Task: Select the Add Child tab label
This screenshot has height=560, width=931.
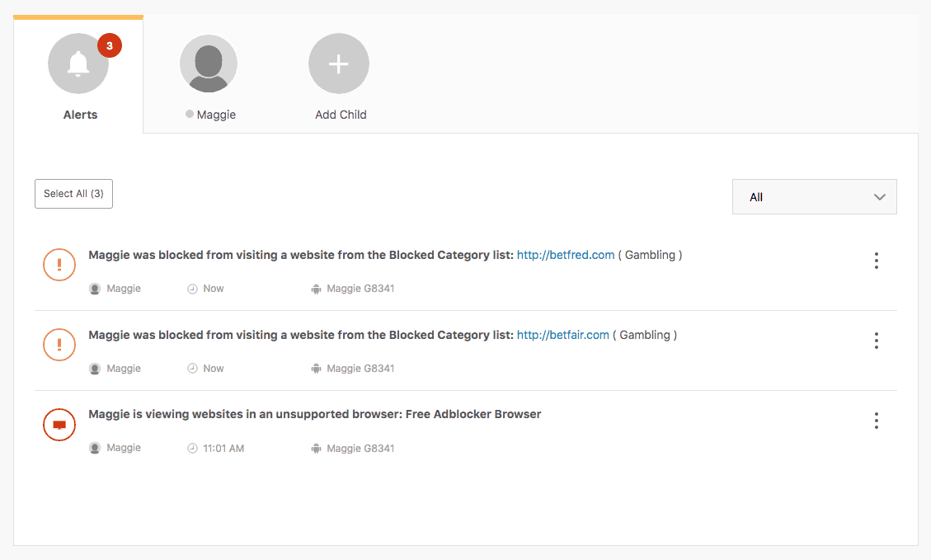Action: [x=341, y=115]
